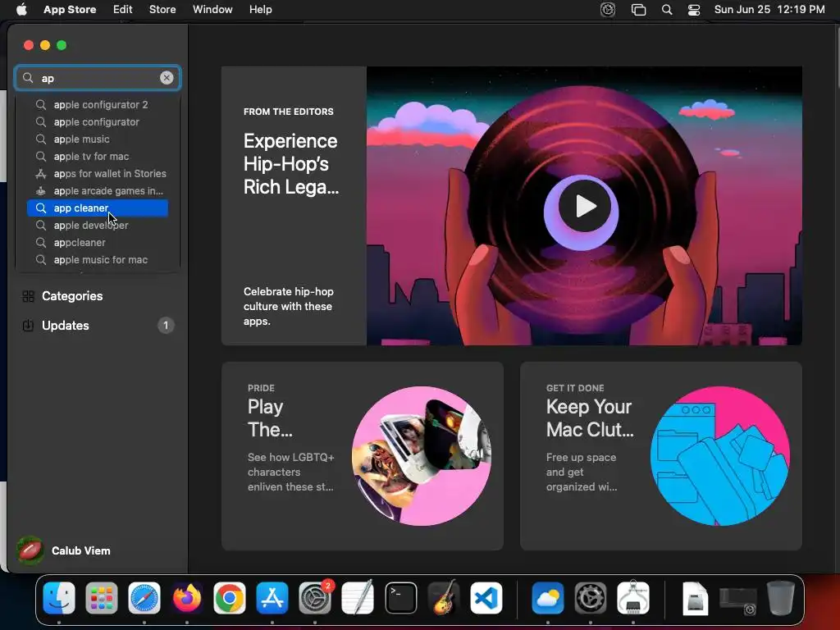
Task: Click the magnifier icon inside the search field
Action: pyautogui.click(x=28, y=78)
